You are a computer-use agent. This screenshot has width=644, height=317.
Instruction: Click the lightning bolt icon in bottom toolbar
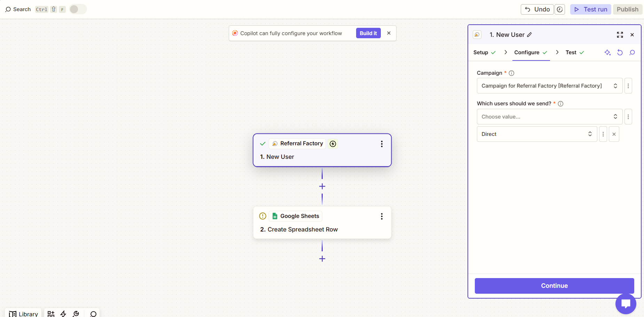point(63,314)
